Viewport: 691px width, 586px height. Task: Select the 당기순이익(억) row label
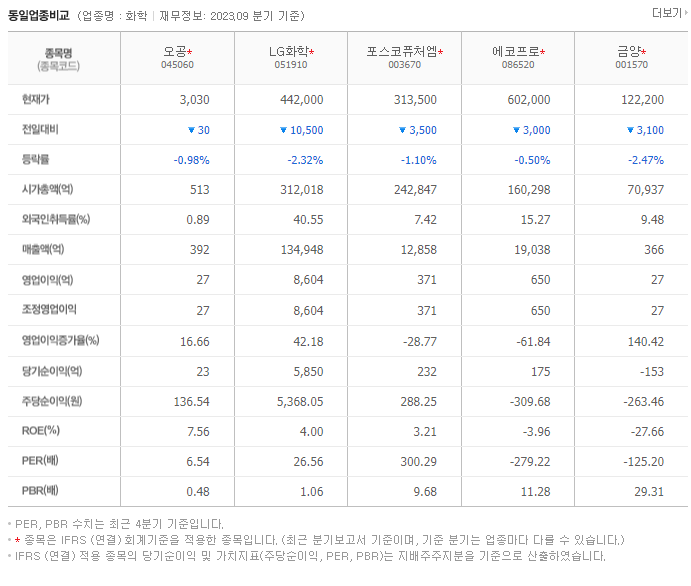[x=52, y=371]
